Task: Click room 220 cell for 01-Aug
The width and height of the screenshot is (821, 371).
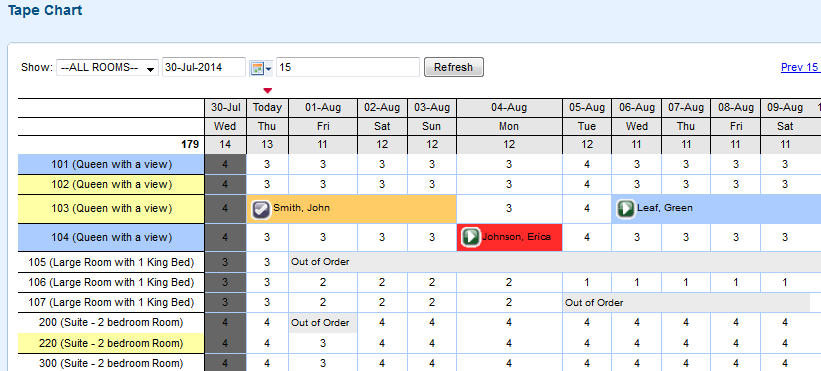Action: coord(323,343)
